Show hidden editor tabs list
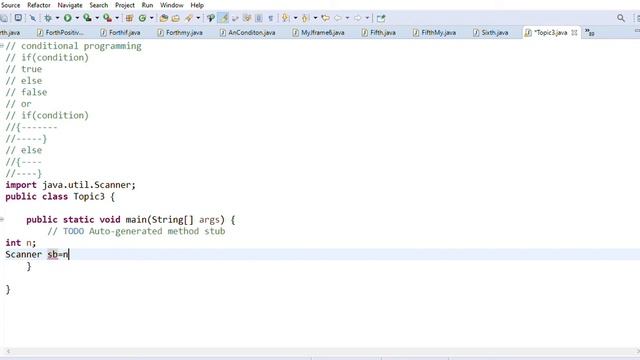 (x=589, y=32)
